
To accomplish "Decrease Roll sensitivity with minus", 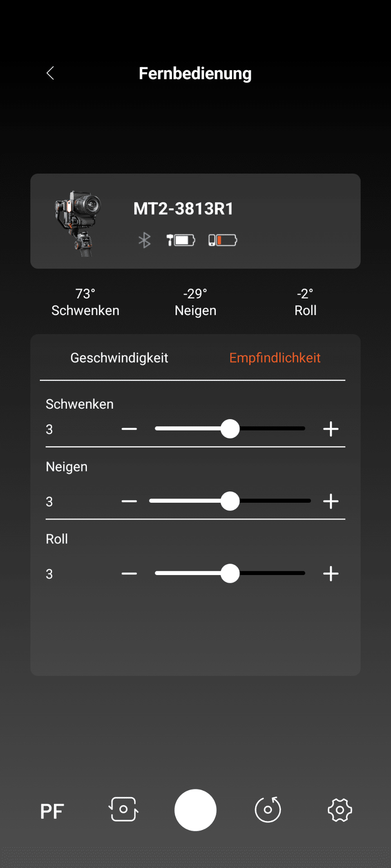I will [129, 574].
